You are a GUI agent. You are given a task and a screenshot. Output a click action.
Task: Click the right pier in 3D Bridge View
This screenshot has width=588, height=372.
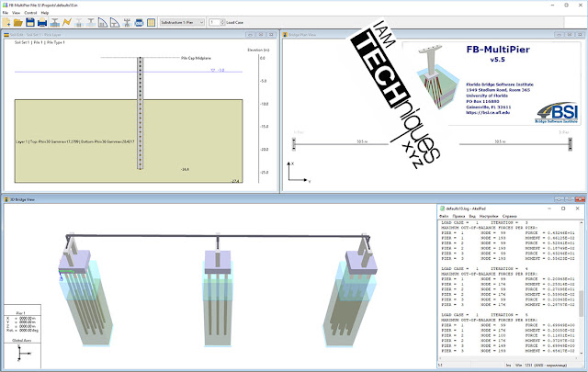[350, 290]
